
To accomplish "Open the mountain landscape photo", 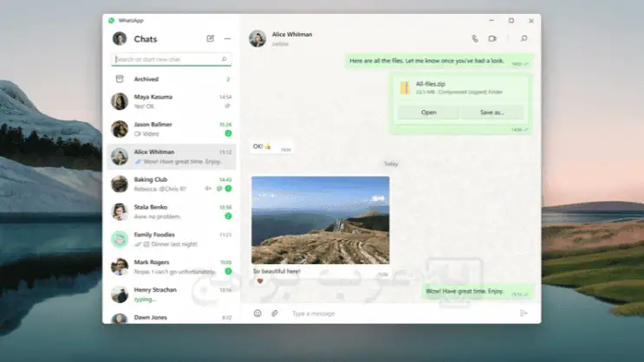I will [x=321, y=220].
